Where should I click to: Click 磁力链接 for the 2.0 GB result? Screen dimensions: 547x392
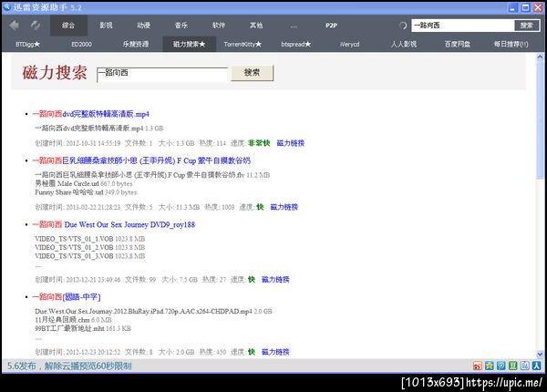[275, 352]
